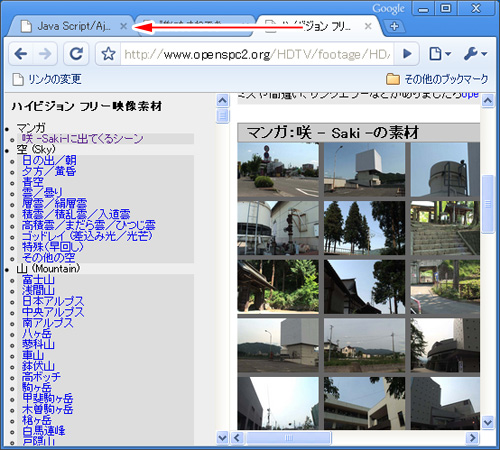Open thumbnail of red pipes by tank
Screen dimensions: 500x450
(x=278, y=228)
